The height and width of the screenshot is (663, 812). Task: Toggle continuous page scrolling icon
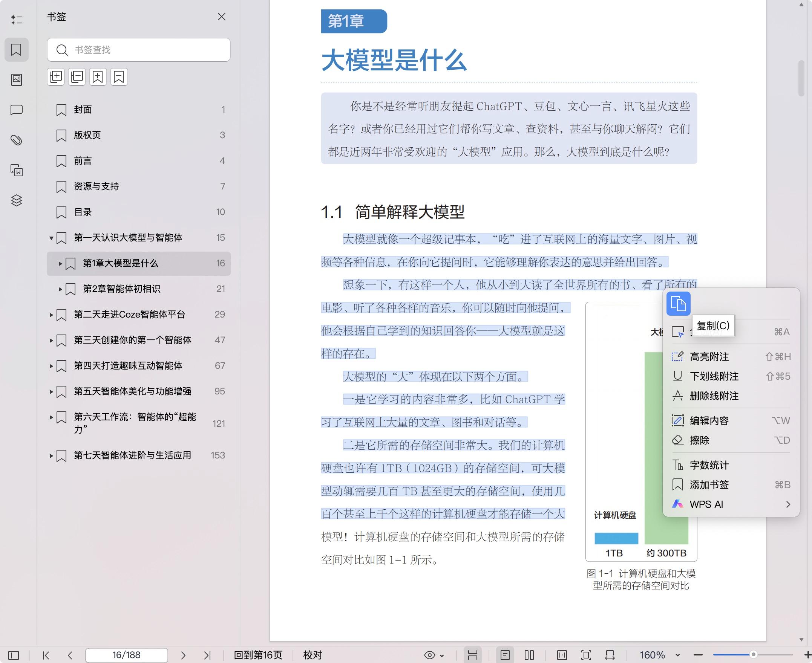(473, 655)
